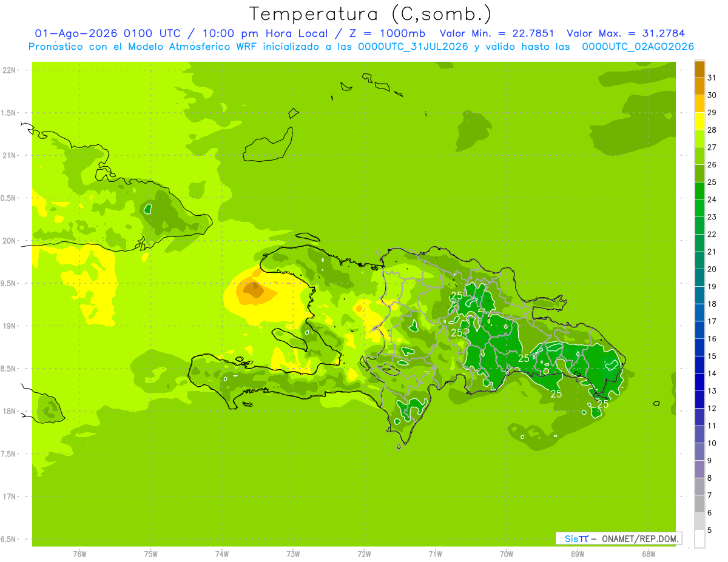Click the pressure level text 'Z = 1000mb'
Image resolution: width=728 pixels, height=562 pixels.
tap(389, 33)
